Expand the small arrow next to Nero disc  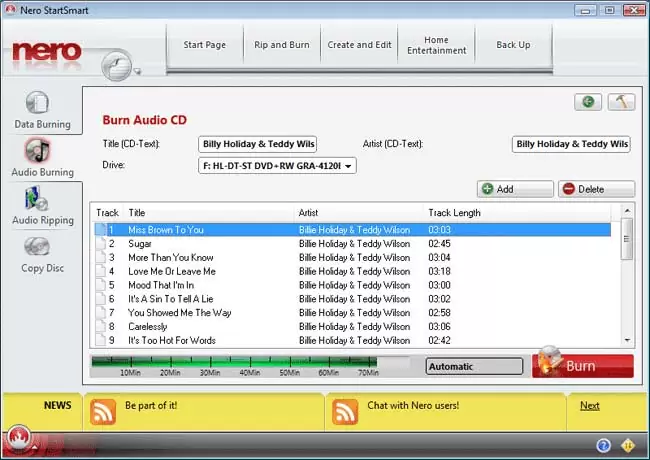tap(138, 72)
